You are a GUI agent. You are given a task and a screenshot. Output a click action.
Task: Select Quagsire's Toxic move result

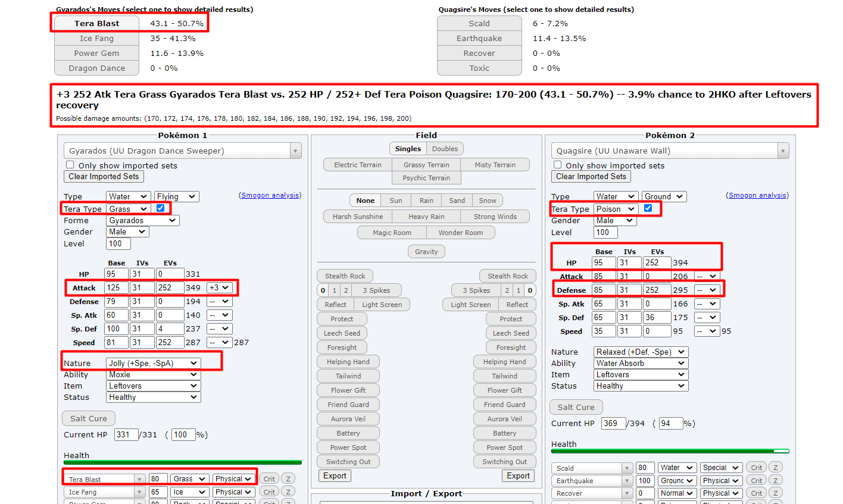point(479,68)
